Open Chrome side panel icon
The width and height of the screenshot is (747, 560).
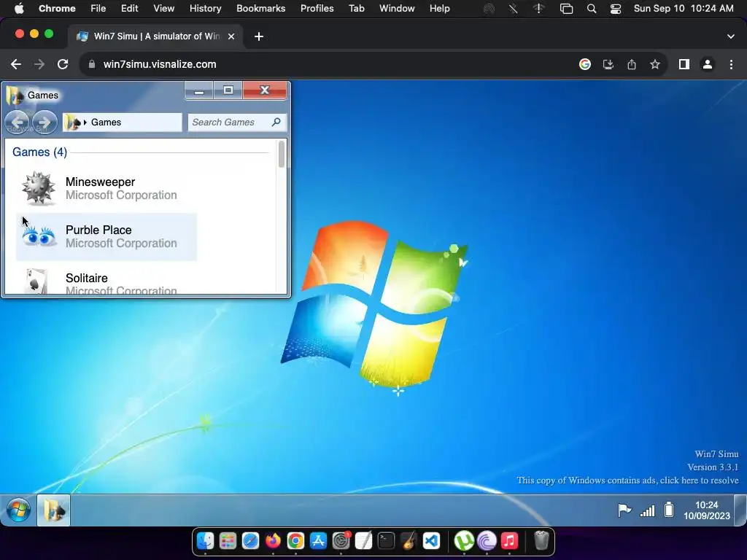(x=684, y=64)
